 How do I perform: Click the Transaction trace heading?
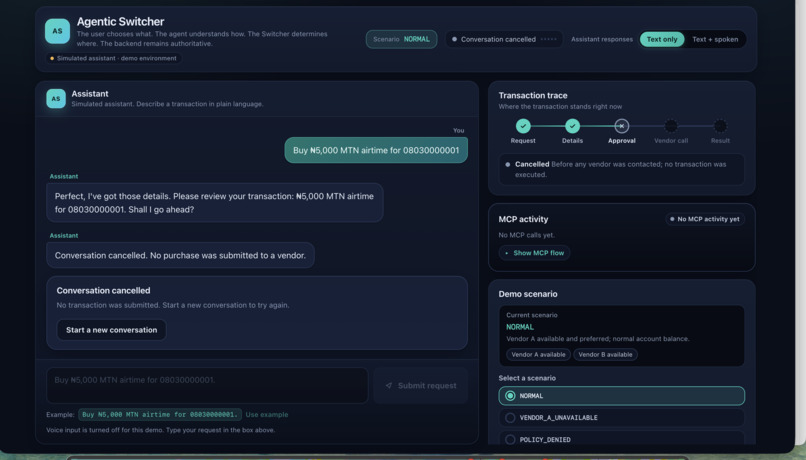point(533,95)
